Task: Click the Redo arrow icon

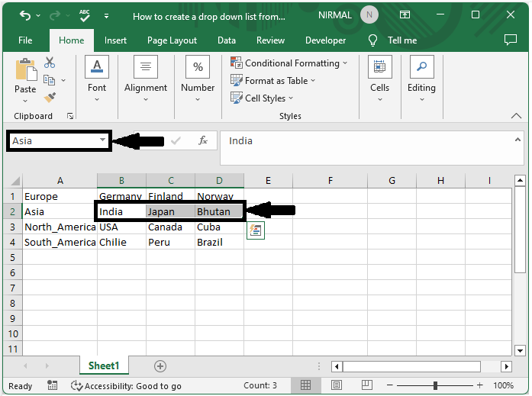Action: tap(55, 15)
